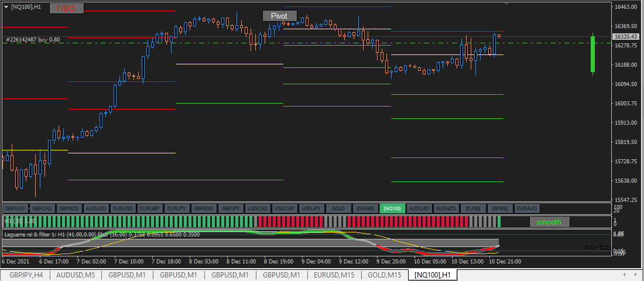The width and height of the screenshot is (644, 281).
Task: Select the active [NQ100],H1 chart tab
Action: 433,275
